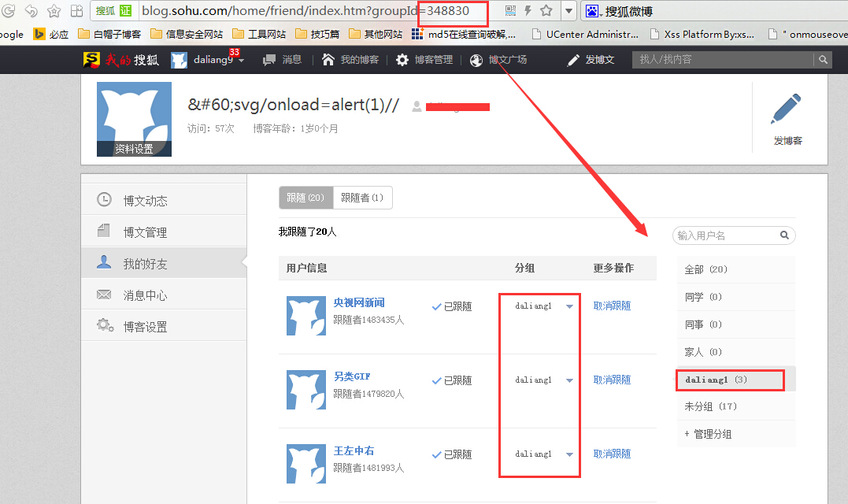Open the 其他网站 bookmark folder

point(376,34)
